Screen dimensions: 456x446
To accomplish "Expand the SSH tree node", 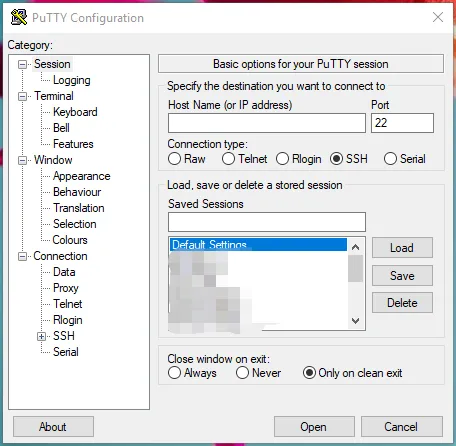I will 41,336.
